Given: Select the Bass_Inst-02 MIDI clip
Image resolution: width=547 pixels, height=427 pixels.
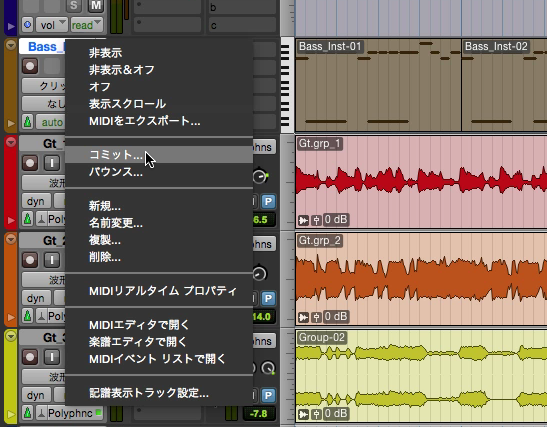Looking at the screenshot, I should click(x=504, y=85).
